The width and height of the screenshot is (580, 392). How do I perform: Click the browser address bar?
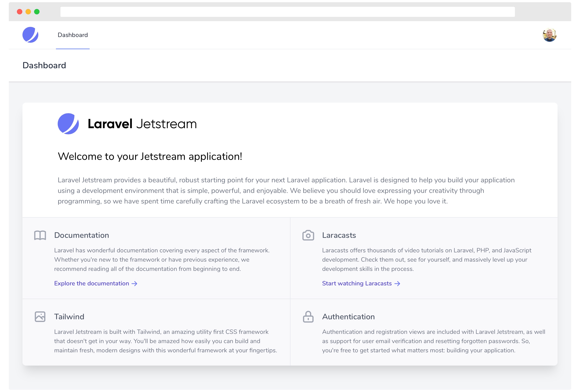[288, 12]
